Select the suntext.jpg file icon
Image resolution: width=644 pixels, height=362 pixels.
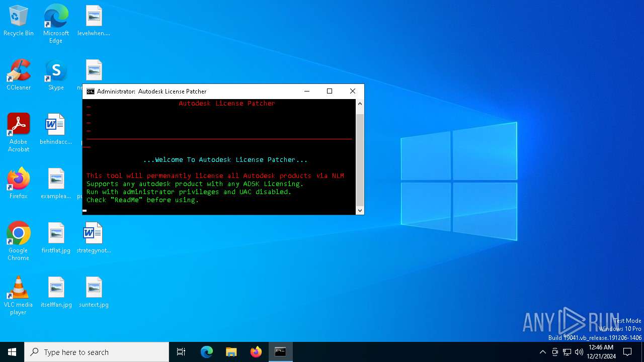[x=94, y=292]
